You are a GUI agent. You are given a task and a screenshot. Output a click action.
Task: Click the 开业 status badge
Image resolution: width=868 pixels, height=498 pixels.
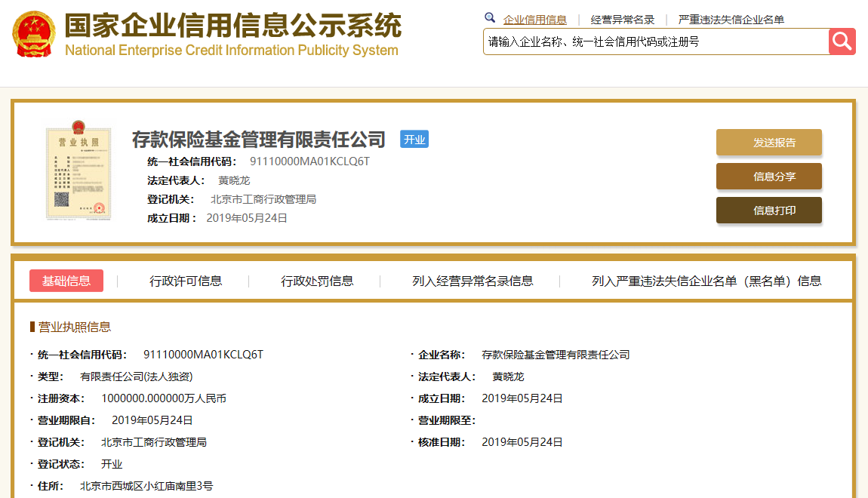pos(414,140)
